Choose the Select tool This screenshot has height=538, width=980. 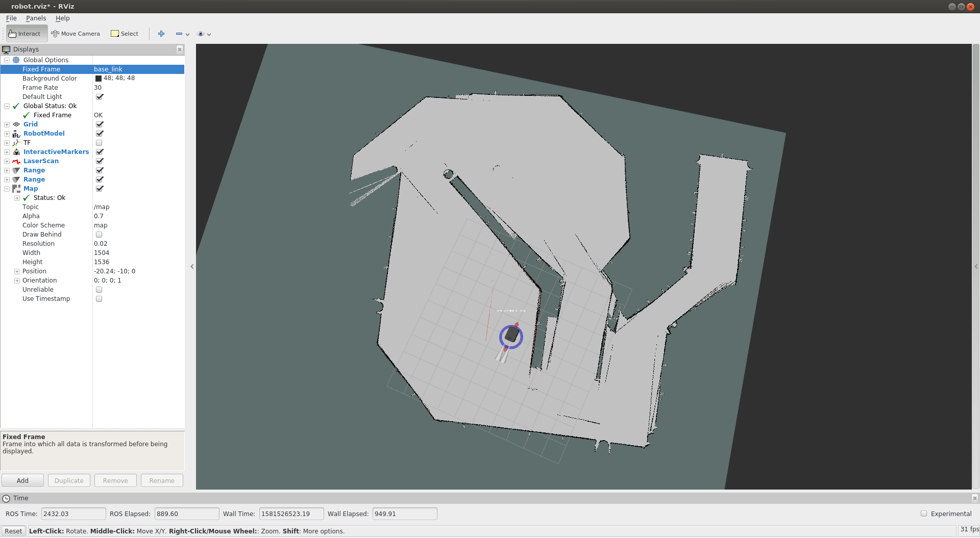click(125, 34)
